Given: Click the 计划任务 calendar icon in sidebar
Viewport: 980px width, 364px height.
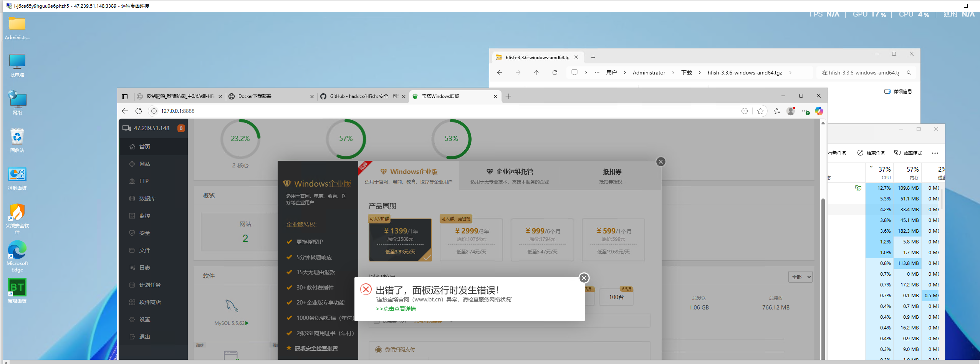Looking at the screenshot, I should (132, 285).
